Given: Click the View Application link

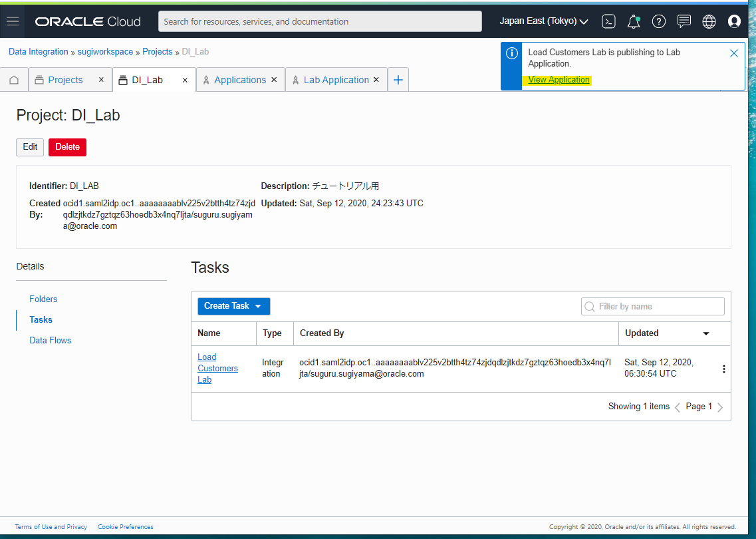Looking at the screenshot, I should pos(559,80).
